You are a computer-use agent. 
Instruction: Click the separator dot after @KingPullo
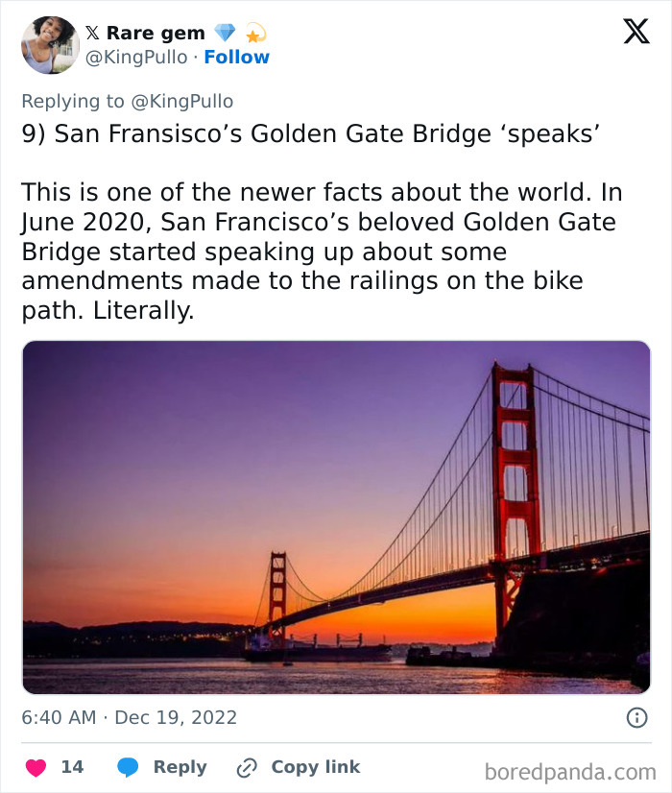tap(197, 57)
